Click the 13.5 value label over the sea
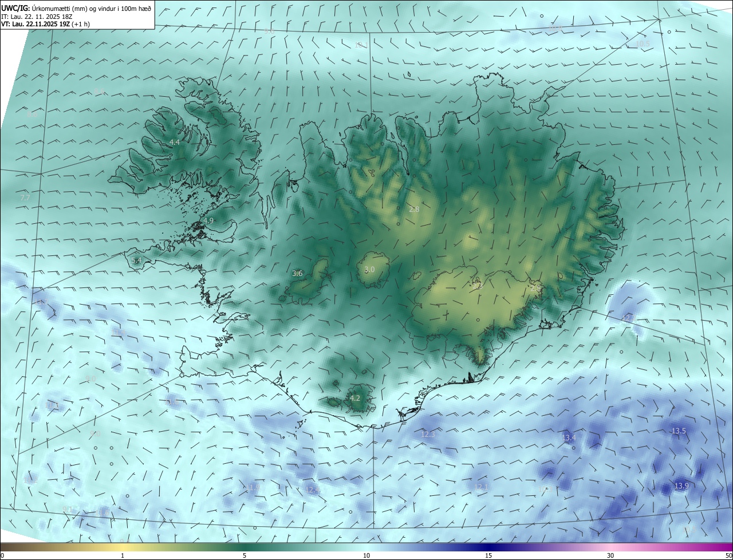733x560 pixels. 679,431
